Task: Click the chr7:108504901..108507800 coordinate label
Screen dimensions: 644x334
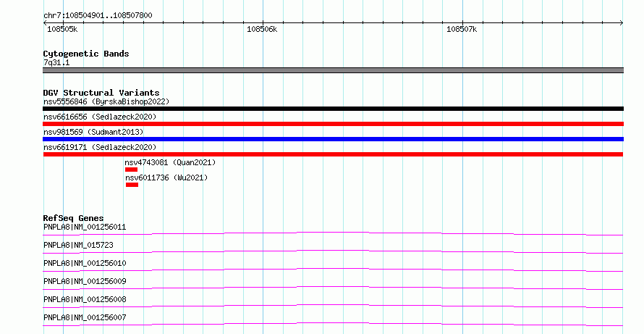Action: pyautogui.click(x=98, y=15)
